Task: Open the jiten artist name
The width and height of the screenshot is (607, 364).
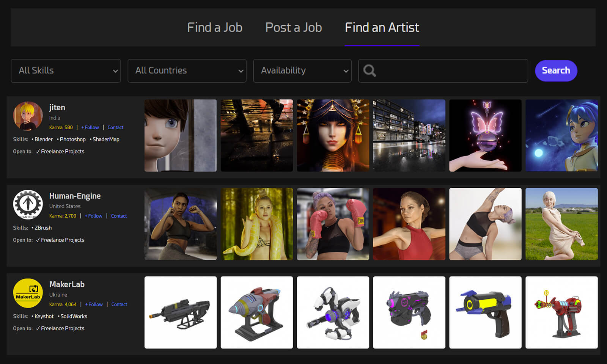Action: pos(57,107)
